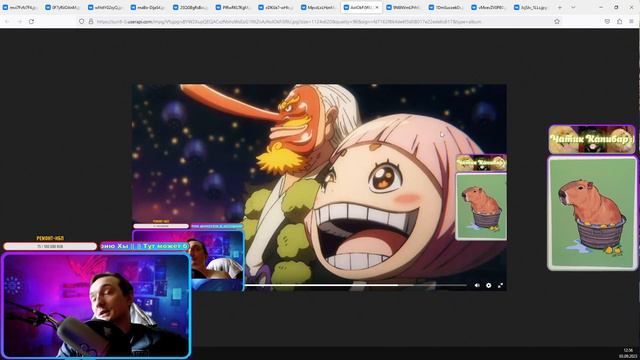
Task: Switch to the seventh browser tab
Action: coord(276,7)
